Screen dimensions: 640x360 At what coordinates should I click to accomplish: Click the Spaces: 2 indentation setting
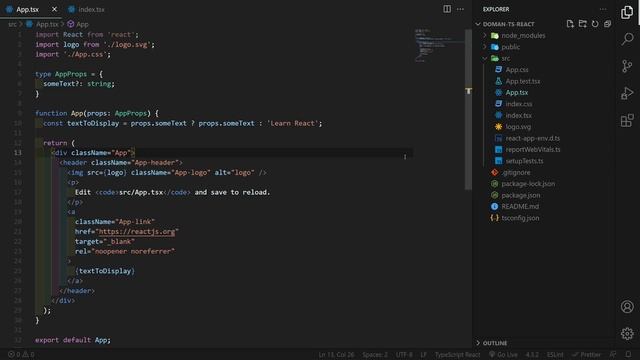coord(375,355)
